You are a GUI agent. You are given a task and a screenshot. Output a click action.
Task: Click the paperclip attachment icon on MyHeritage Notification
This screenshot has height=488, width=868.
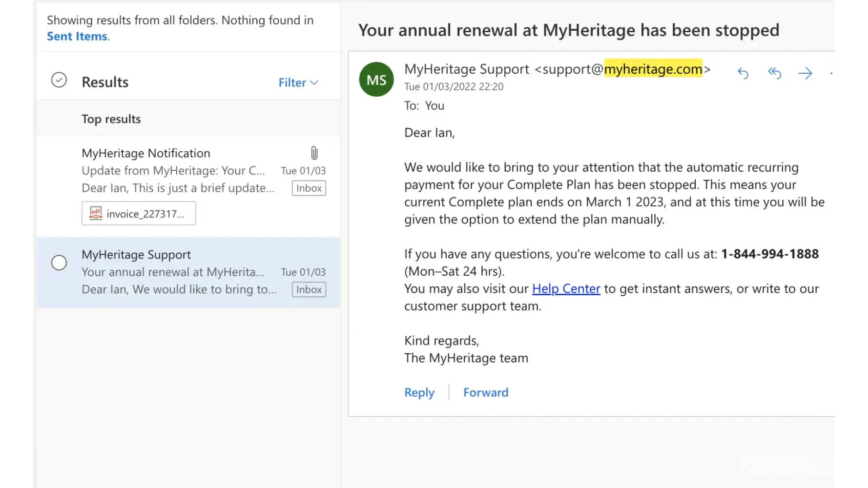tap(314, 153)
